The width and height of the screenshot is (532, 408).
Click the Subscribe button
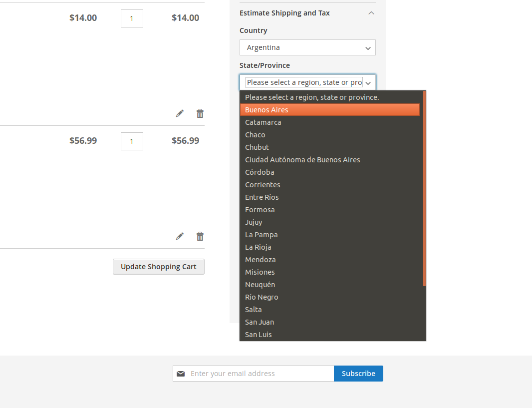pos(359,374)
